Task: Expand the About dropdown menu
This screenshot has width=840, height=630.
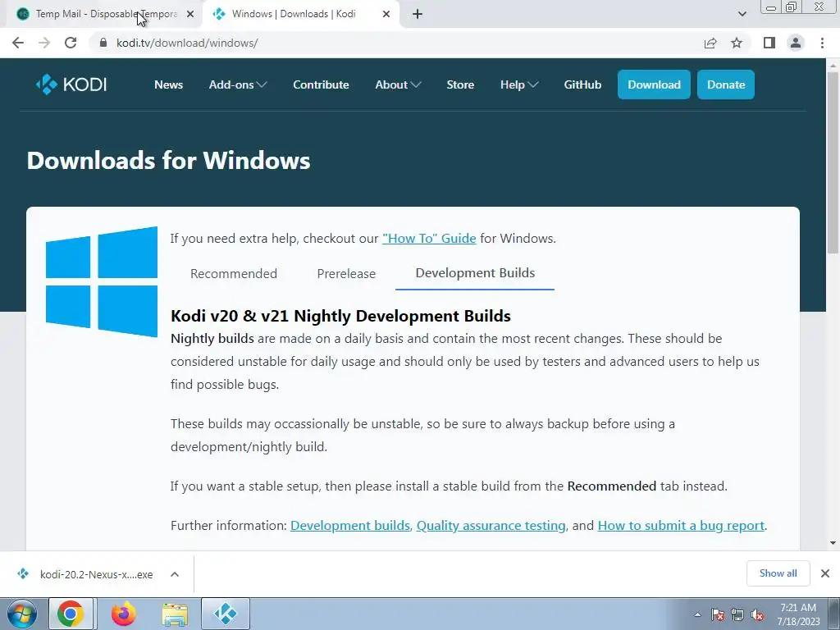Action: pyautogui.click(x=398, y=84)
